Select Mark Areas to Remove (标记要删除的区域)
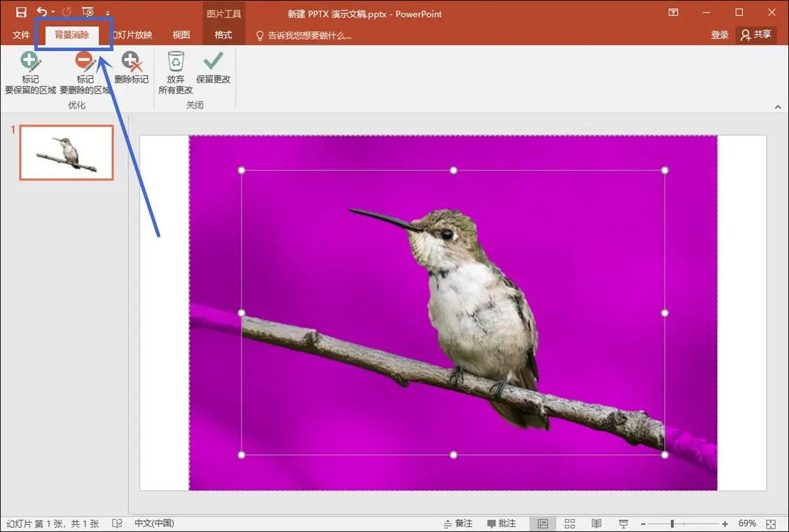 click(85, 73)
